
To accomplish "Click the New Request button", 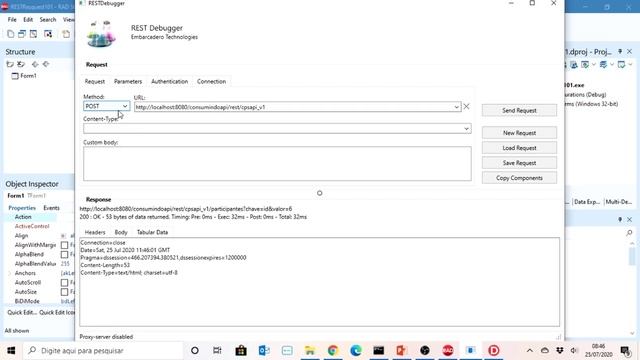I will pyautogui.click(x=519, y=133).
